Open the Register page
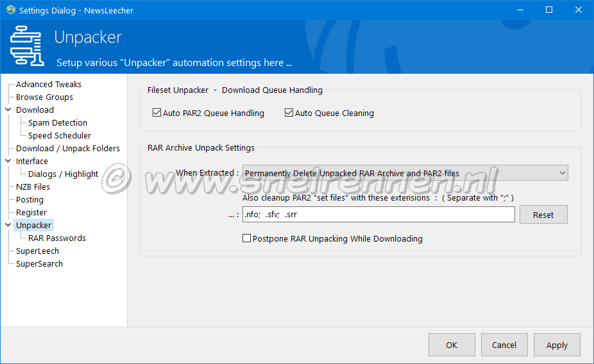The width and height of the screenshot is (594, 364). coord(31,213)
